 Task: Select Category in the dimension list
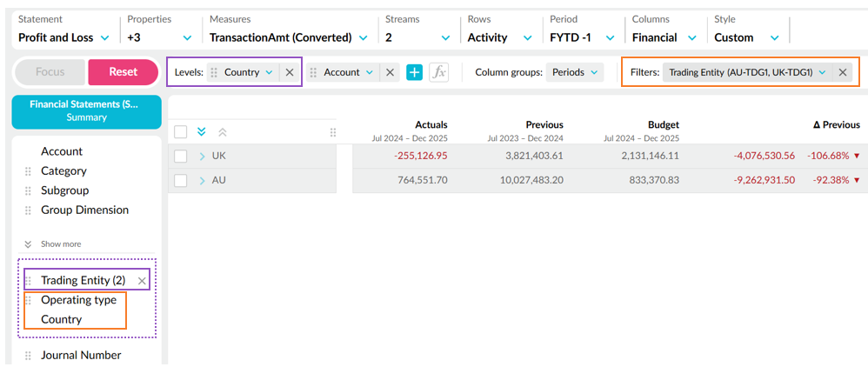coord(63,171)
